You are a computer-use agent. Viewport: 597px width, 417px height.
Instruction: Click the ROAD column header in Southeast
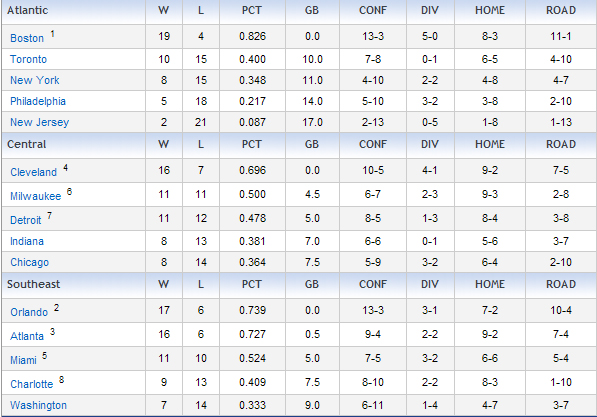pyautogui.click(x=561, y=284)
